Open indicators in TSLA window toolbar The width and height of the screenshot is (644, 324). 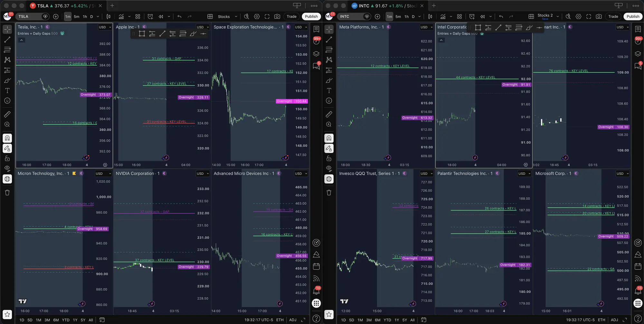click(x=121, y=16)
